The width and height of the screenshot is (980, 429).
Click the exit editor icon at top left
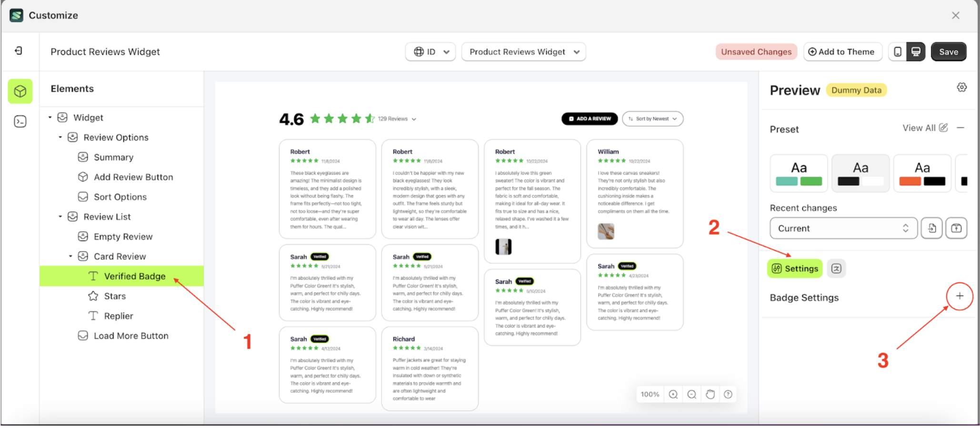tap(19, 51)
